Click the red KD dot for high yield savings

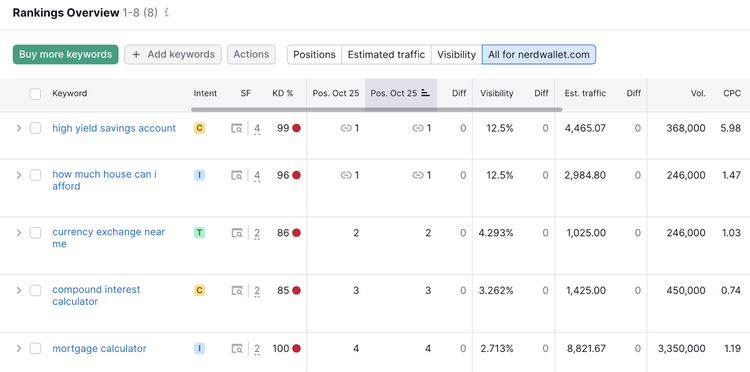tap(297, 128)
